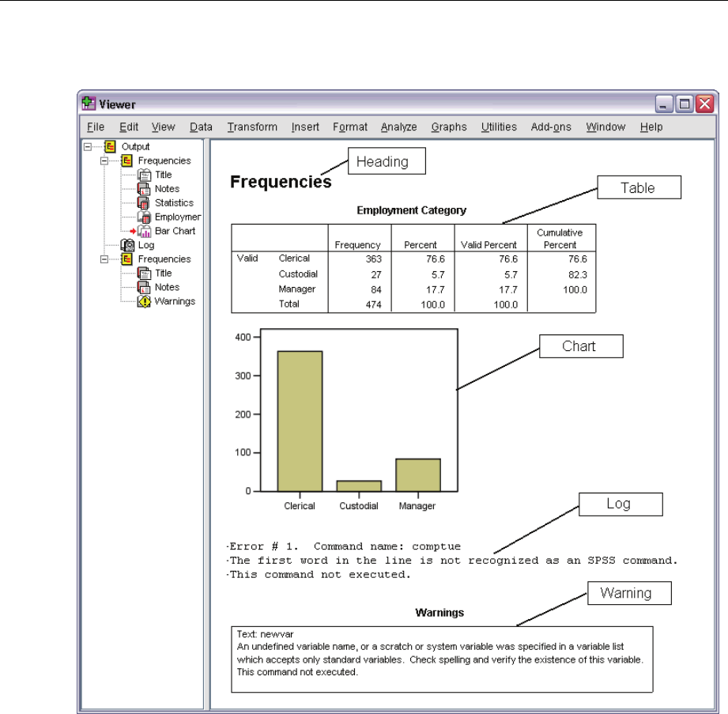Click the 'Text: newvar' warning line

265,634
